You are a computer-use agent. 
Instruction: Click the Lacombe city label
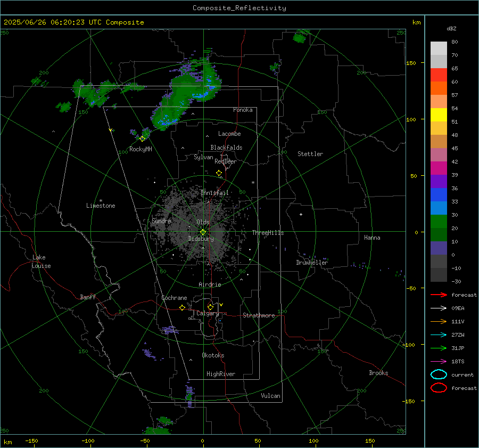[229, 134]
